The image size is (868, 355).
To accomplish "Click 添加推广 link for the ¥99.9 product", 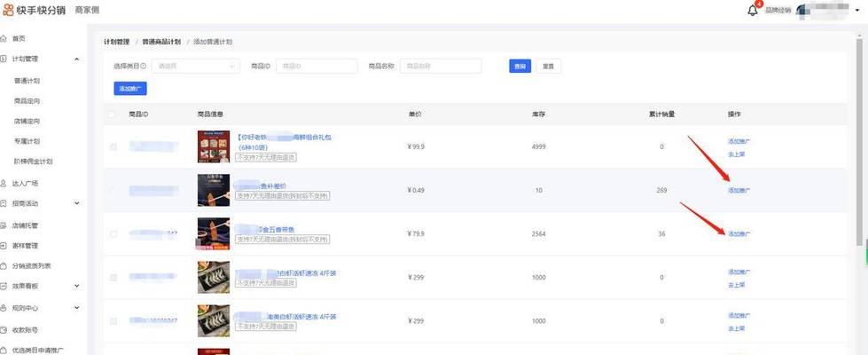I will tap(739, 142).
